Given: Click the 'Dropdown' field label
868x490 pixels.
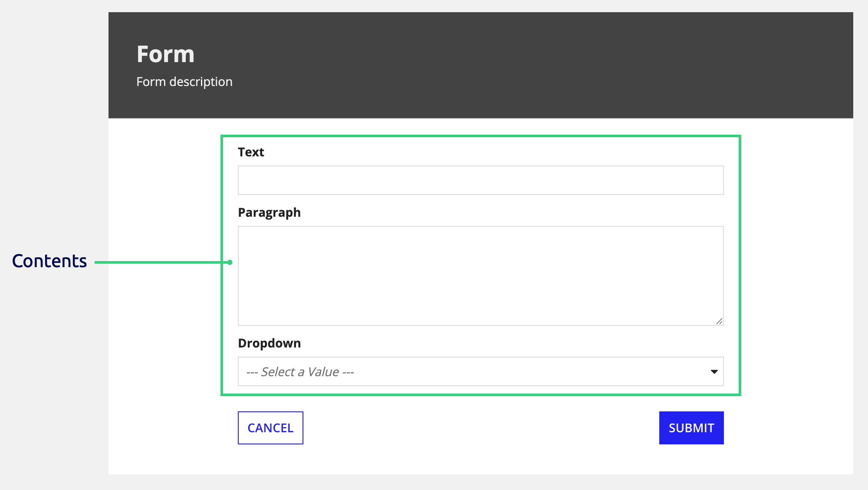Looking at the screenshot, I should pos(269,343).
